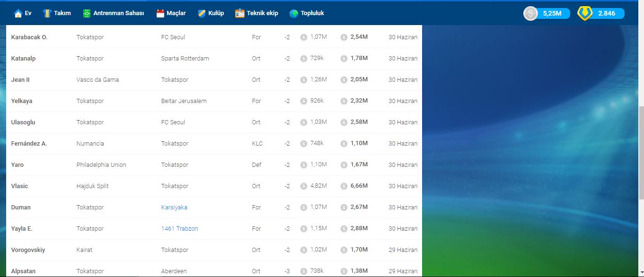The image size is (644, 277).
Task: Select player name Vlasic
Action: 19,186
